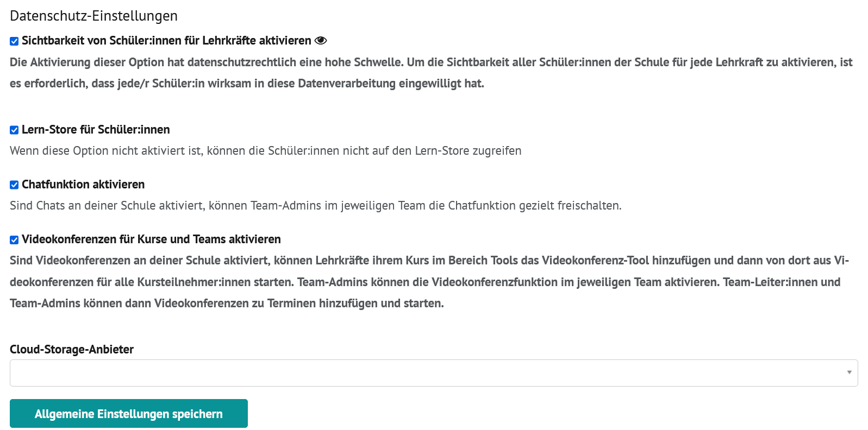Click the eye icon beside Sichtbarkeit option

pyautogui.click(x=321, y=41)
